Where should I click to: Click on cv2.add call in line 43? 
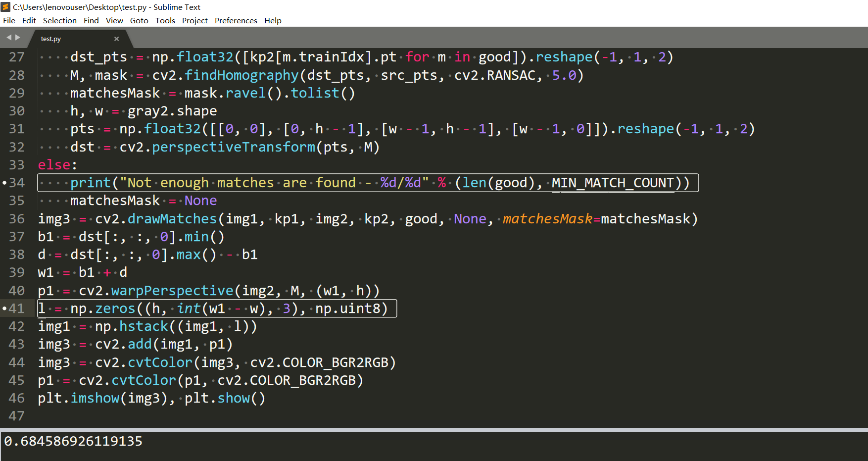123,344
